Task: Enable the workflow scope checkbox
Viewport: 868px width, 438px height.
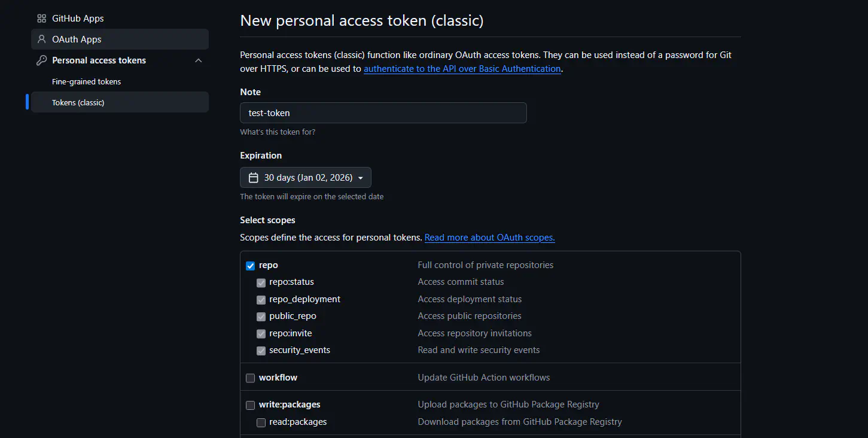Action: [251, 378]
